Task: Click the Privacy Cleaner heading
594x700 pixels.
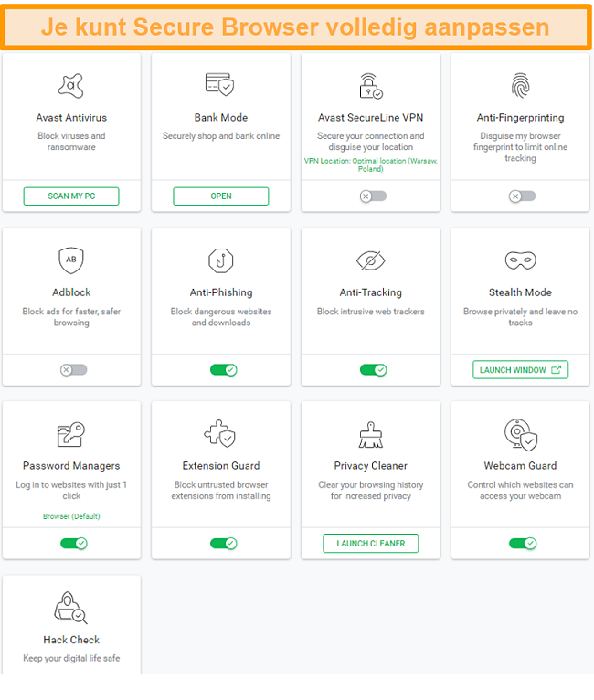Action: pyautogui.click(x=371, y=466)
